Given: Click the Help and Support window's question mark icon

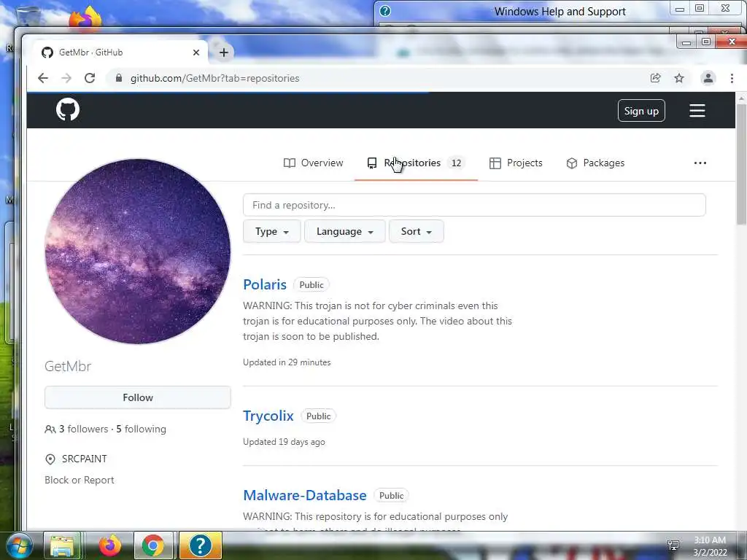Looking at the screenshot, I should pyautogui.click(x=385, y=11).
